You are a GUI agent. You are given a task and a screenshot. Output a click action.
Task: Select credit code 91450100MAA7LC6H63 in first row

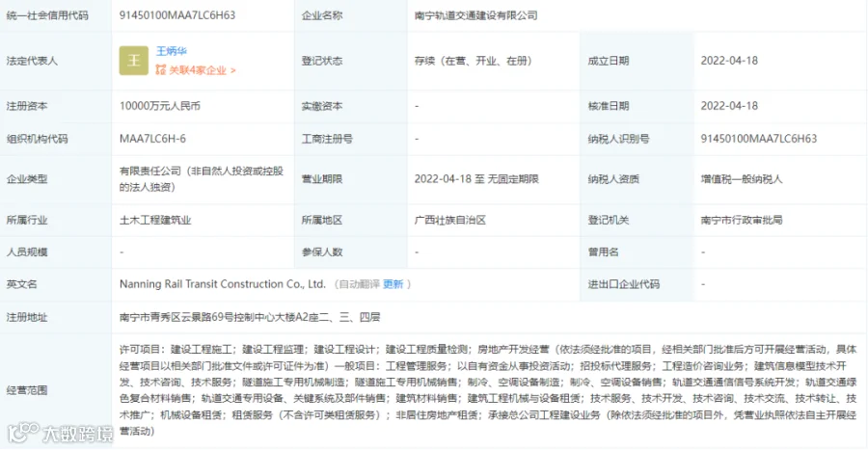(177, 15)
